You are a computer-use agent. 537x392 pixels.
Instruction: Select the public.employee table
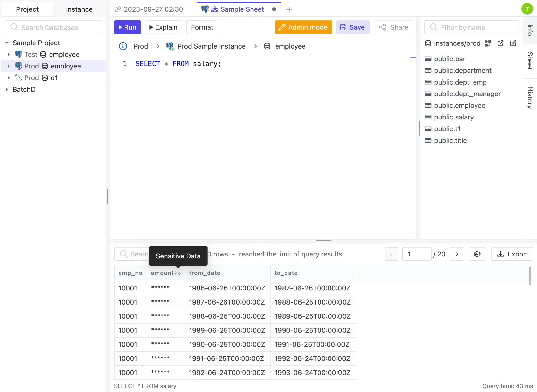pos(459,105)
